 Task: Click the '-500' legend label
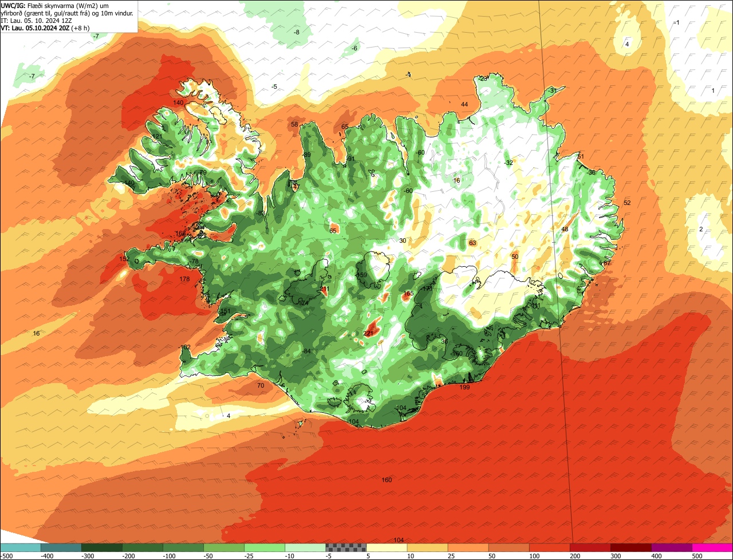tap(7, 556)
